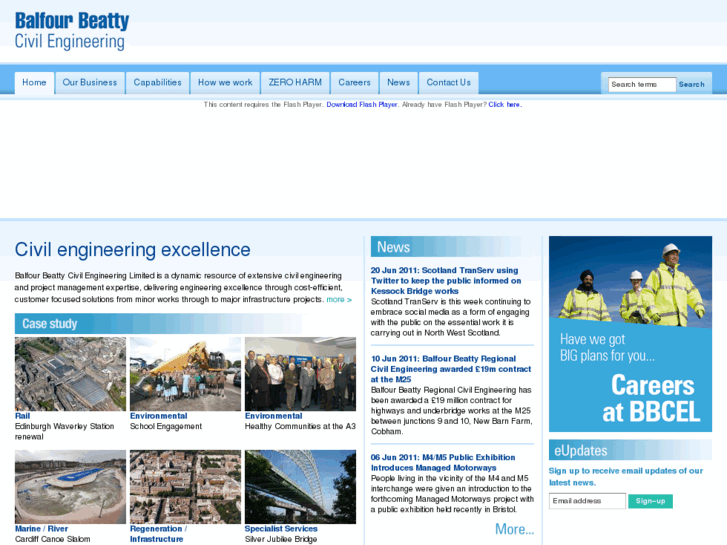The height and width of the screenshot is (545, 727).
Task: Click Environmental link above Healthy Communities
Action: pyautogui.click(x=274, y=416)
